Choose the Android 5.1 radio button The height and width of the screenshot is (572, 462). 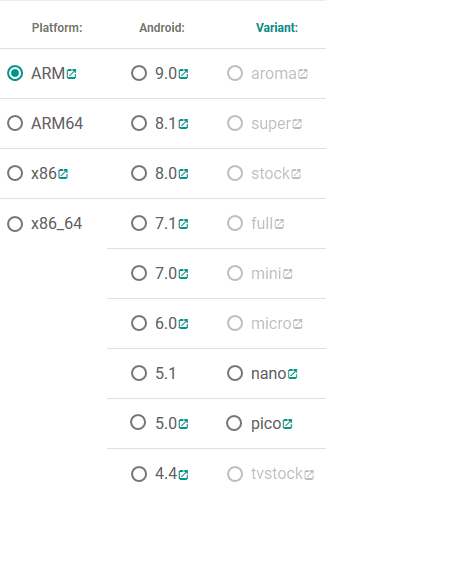[x=139, y=373]
